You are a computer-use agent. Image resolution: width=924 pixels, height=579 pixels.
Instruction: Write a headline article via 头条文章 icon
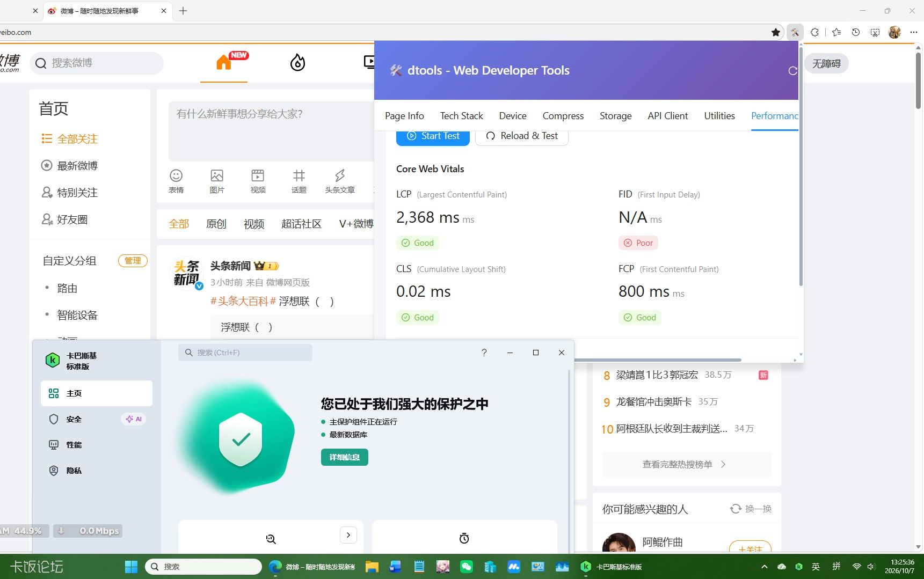340,181
